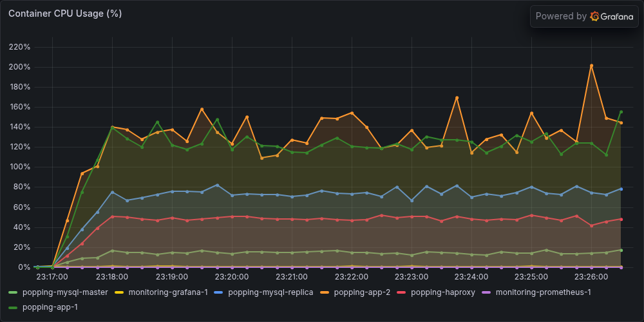Toggle popping-haproxy legend entry
Screen dimensions: 644x322
[x=443, y=292]
